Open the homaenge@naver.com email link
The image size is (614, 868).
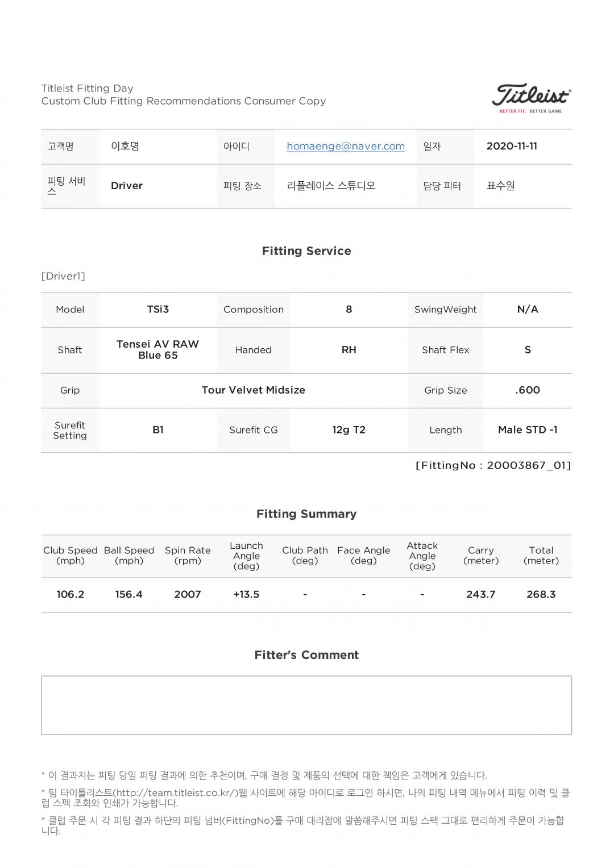pyautogui.click(x=346, y=147)
